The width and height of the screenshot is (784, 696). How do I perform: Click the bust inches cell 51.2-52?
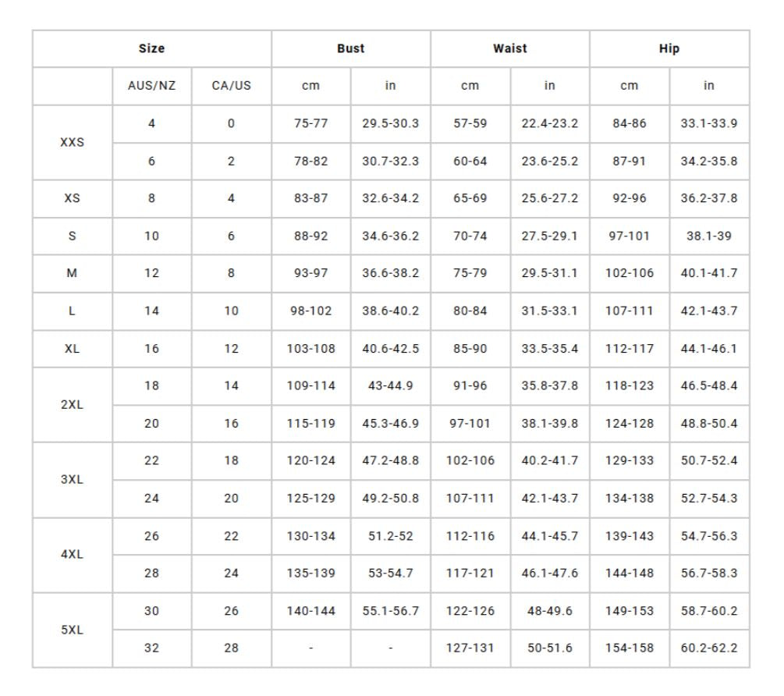[x=390, y=536]
